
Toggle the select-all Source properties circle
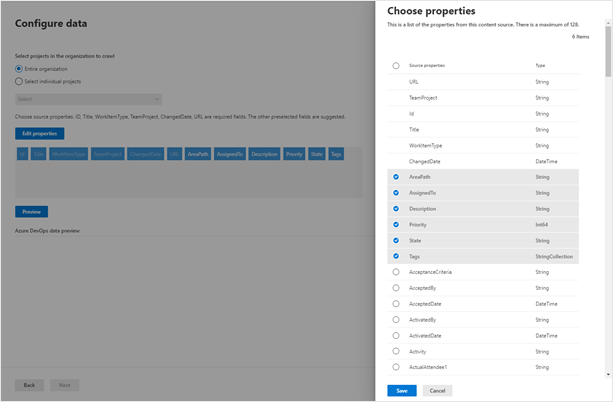(396, 66)
